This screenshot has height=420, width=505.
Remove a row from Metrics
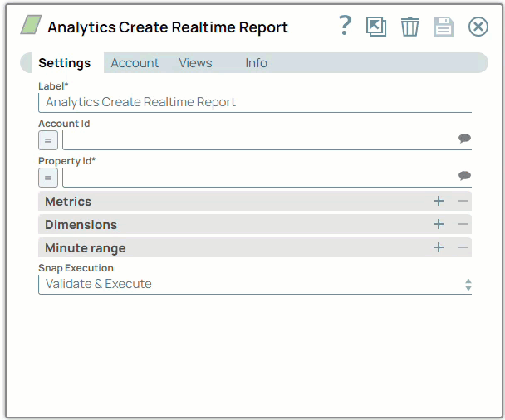click(463, 201)
